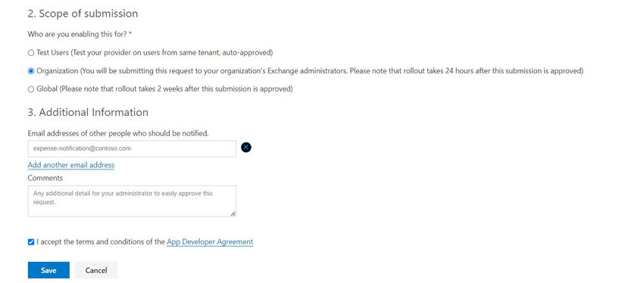
Task: Click the Scope of submission heading
Action: tap(83, 14)
